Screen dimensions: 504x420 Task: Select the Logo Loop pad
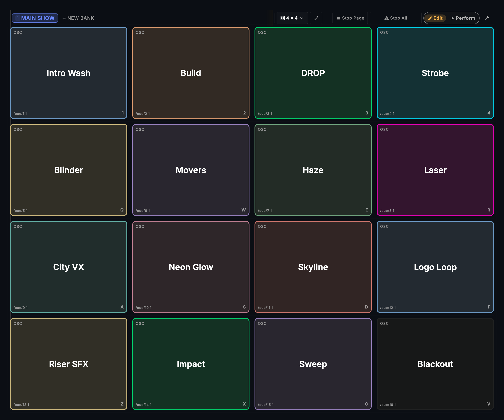point(435,267)
